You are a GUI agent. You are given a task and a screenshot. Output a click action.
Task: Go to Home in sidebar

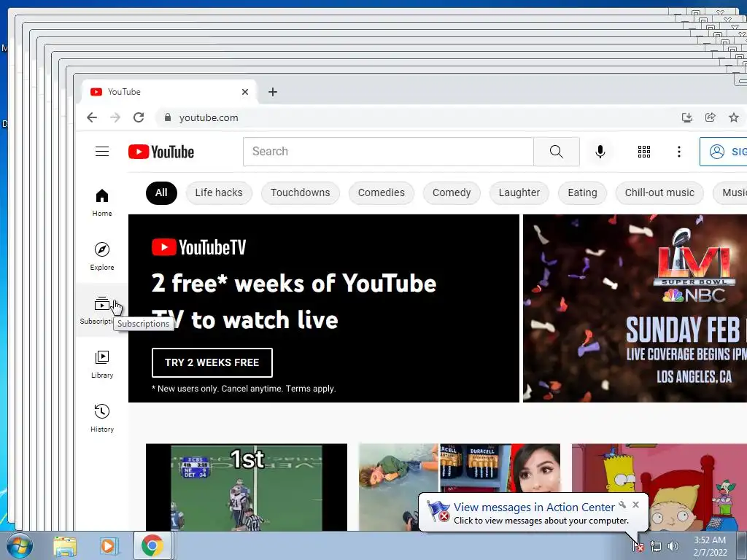click(102, 203)
